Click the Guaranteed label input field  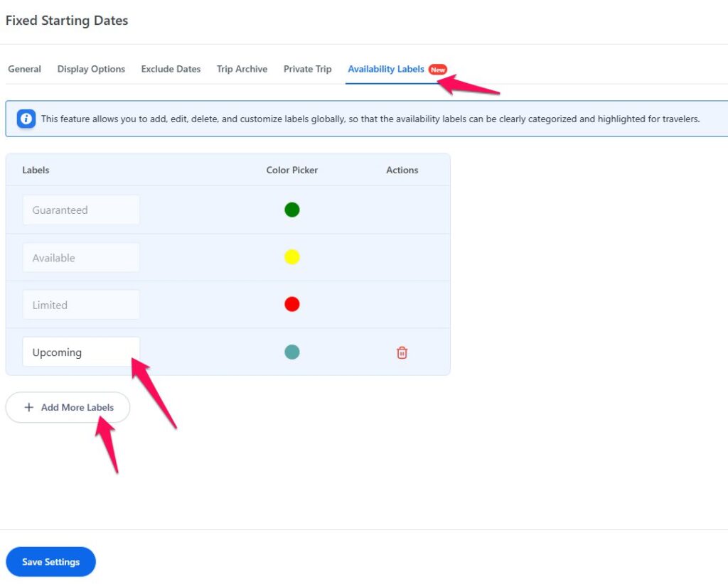coord(80,210)
